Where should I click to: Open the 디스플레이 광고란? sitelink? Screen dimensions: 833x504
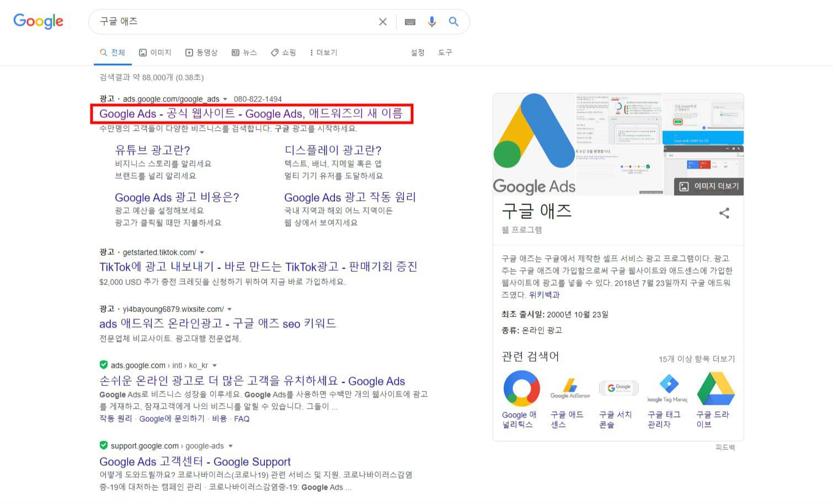[x=333, y=150]
